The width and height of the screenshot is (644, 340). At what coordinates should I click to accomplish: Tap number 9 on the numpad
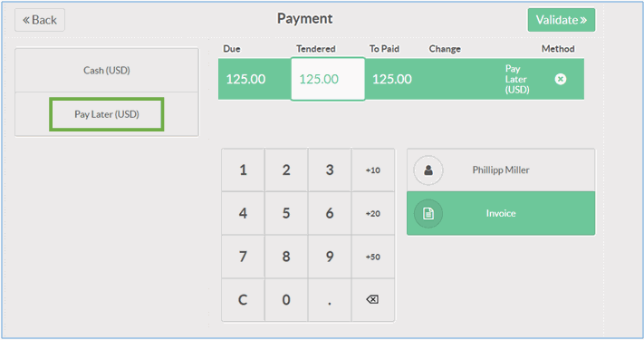pos(330,257)
